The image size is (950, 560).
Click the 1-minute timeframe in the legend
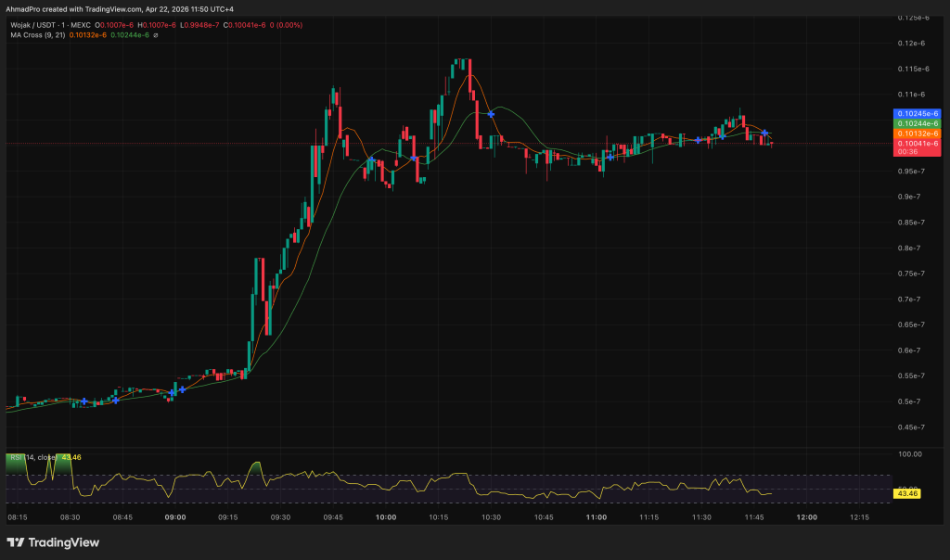[x=65, y=25]
